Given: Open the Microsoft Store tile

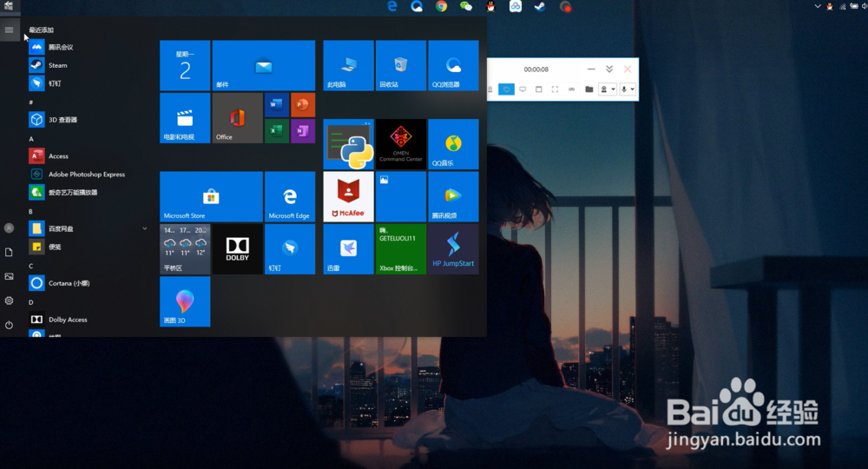Looking at the screenshot, I should 211,196.
